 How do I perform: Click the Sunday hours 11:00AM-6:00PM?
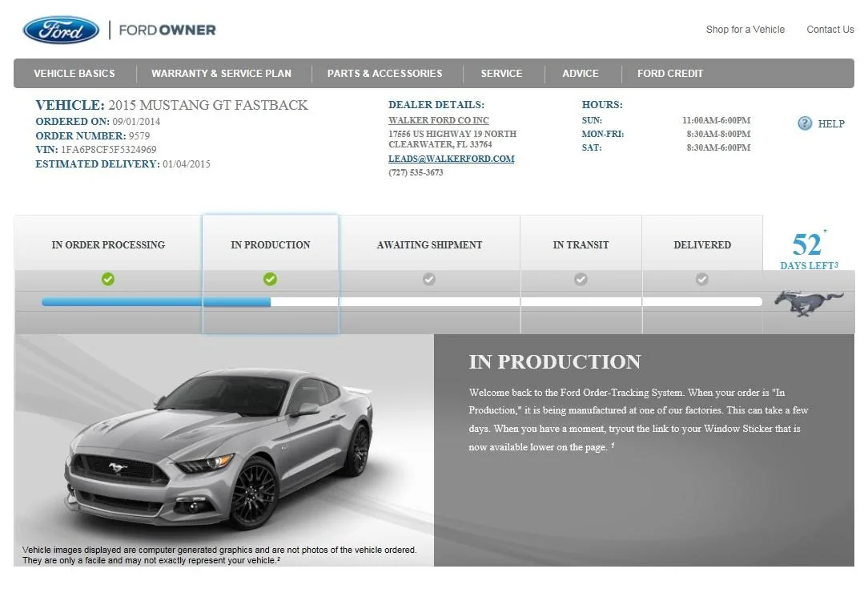(717, 120)
